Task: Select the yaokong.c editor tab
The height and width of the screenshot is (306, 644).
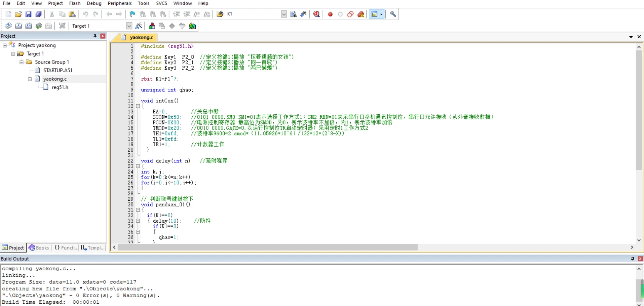Action: coord(138,37)
